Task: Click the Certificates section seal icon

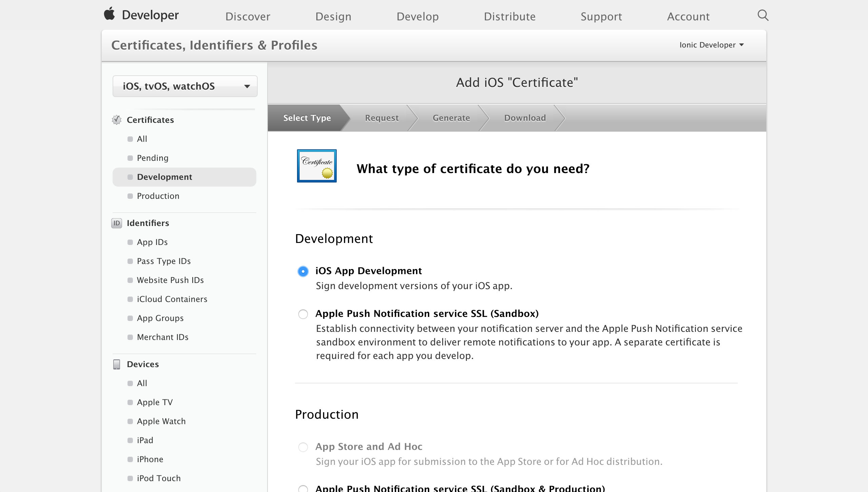Action: [x=116, y=120]
